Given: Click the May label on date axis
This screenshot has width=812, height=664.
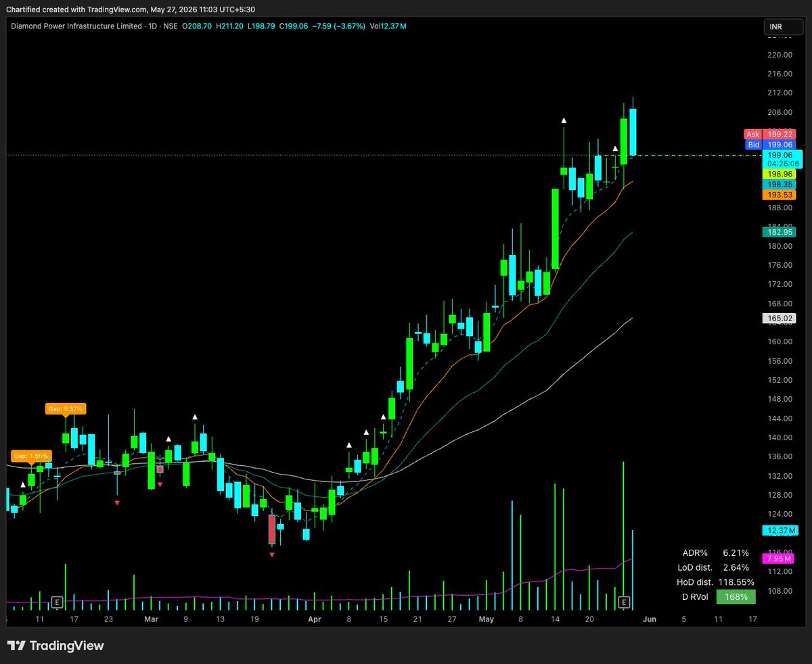Looking at the screenshot, I should 487,618.
